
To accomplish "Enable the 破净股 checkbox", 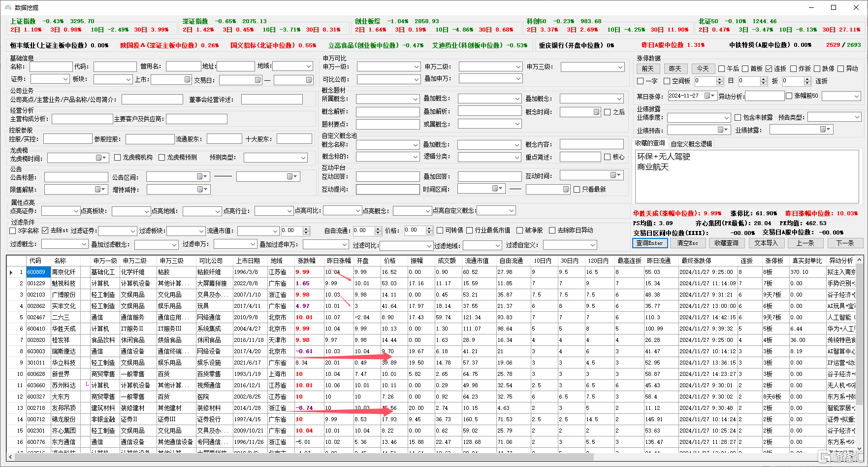I will 519,231.
